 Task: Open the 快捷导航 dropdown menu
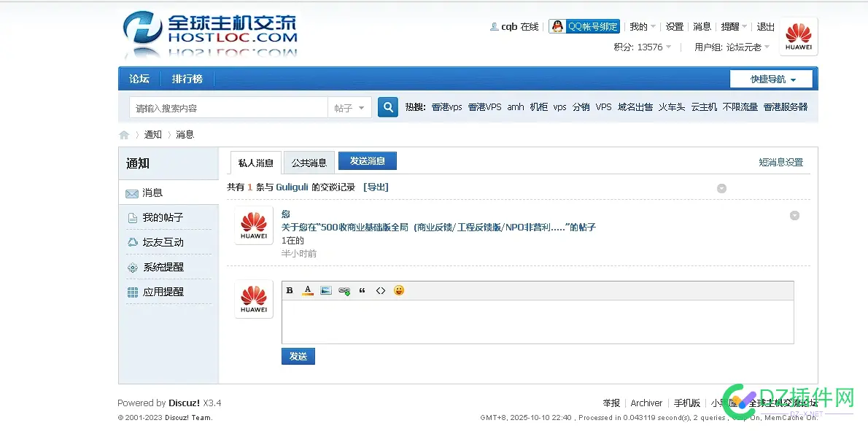coord(771,78)
